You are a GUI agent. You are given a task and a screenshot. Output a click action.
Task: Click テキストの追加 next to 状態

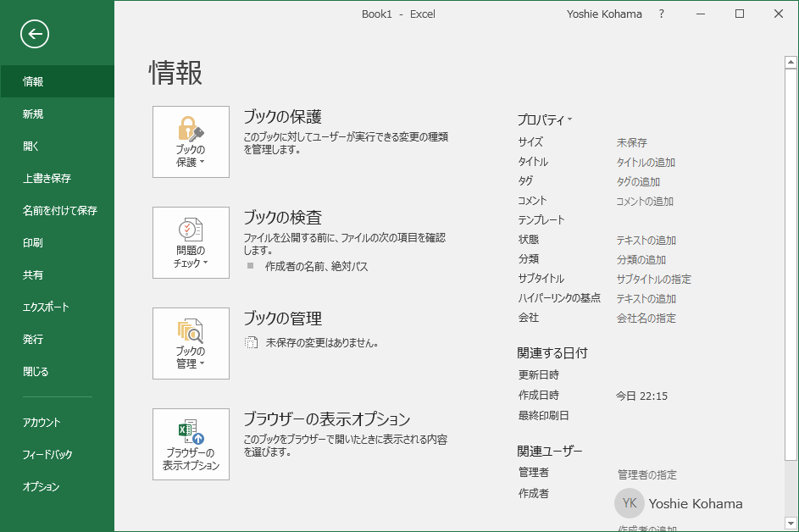646,240
